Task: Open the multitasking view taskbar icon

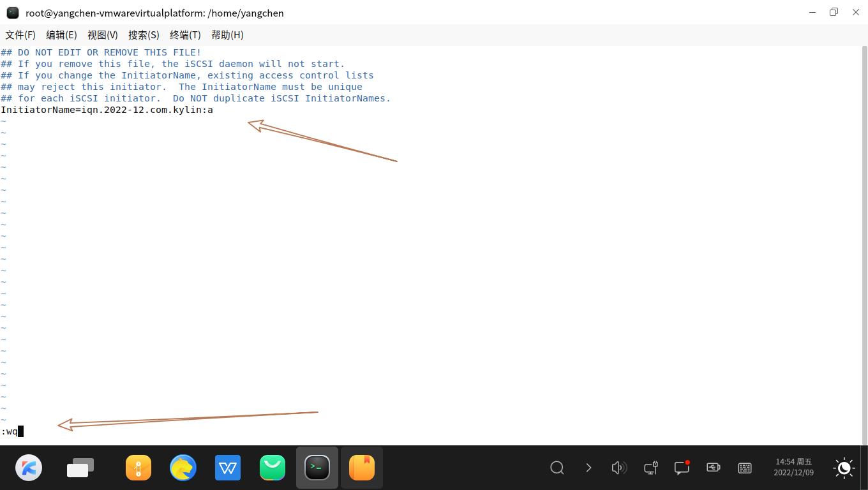Action: click(x=80, y=468)
